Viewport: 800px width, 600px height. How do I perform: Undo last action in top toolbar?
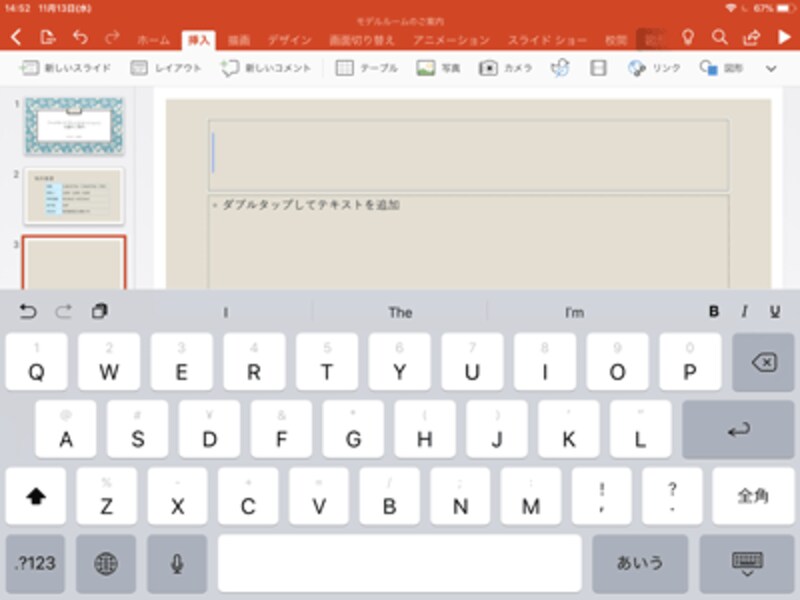80,37
